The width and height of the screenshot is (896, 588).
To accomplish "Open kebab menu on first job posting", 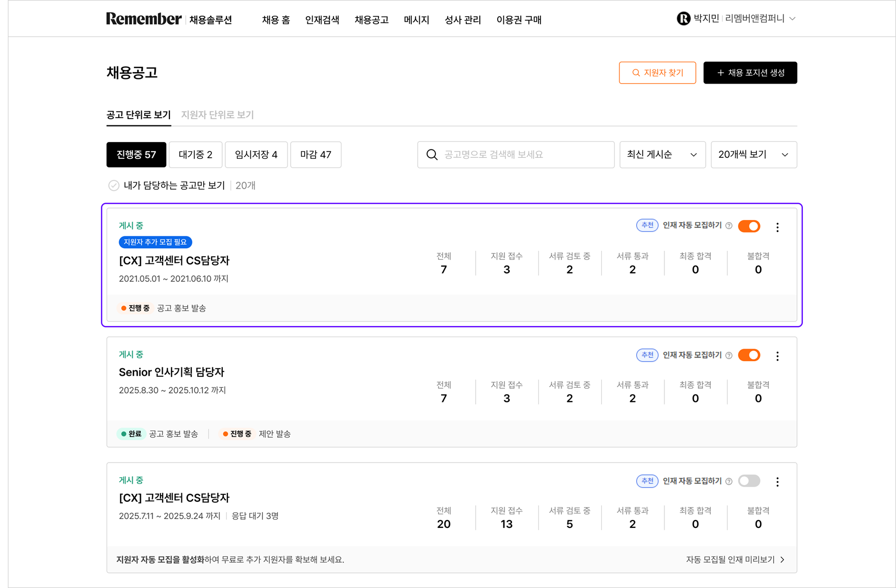I will click(x=777, y=227).
